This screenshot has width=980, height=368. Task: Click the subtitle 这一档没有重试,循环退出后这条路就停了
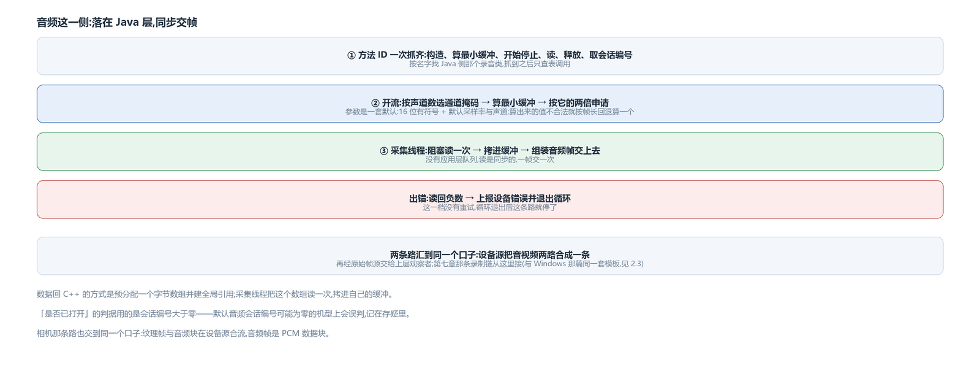(x=489, y=207)
